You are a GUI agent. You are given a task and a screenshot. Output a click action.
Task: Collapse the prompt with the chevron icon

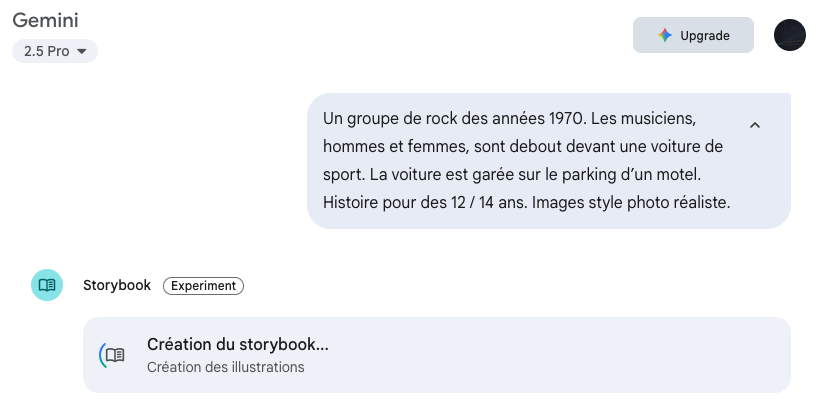[x=755, y=125]
